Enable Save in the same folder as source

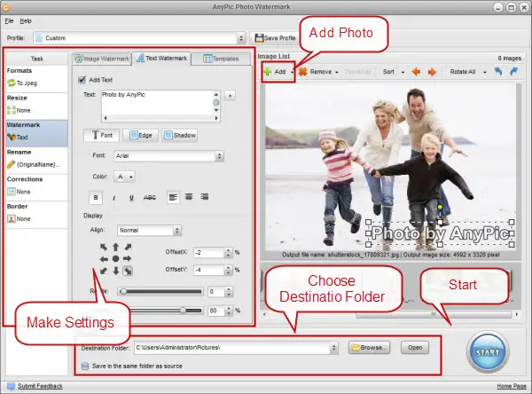[85, 366]
